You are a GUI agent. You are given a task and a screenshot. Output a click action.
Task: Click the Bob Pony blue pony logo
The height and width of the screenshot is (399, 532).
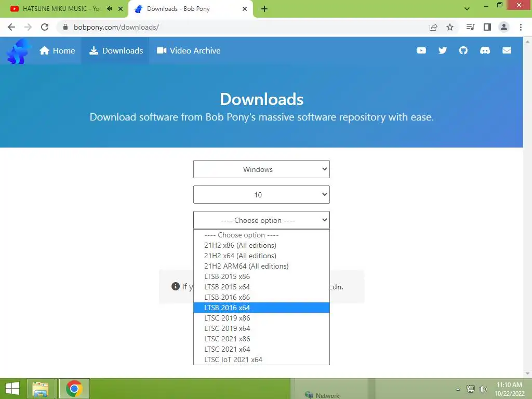coord(19,51)
